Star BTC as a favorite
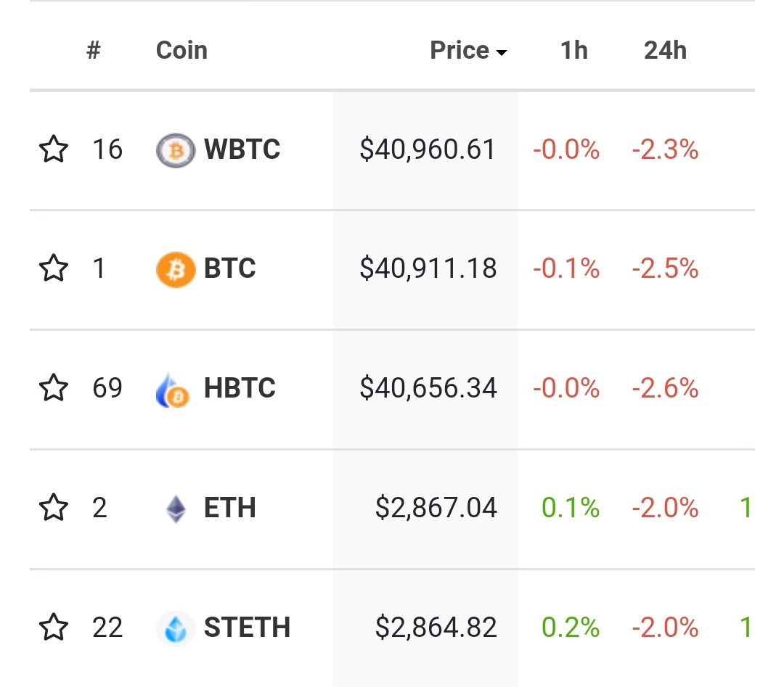The image size is (784, 687). (53, 269)
